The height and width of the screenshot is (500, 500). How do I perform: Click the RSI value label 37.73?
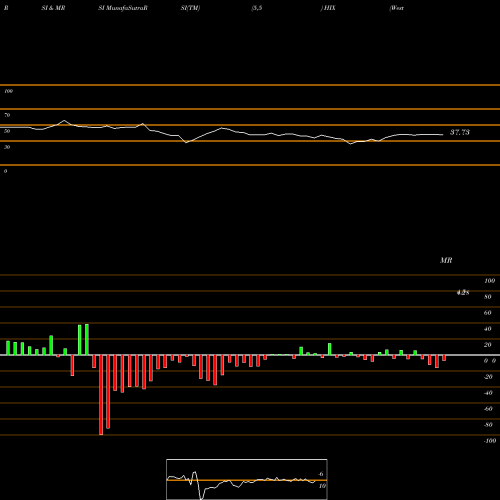pos(460,132)
